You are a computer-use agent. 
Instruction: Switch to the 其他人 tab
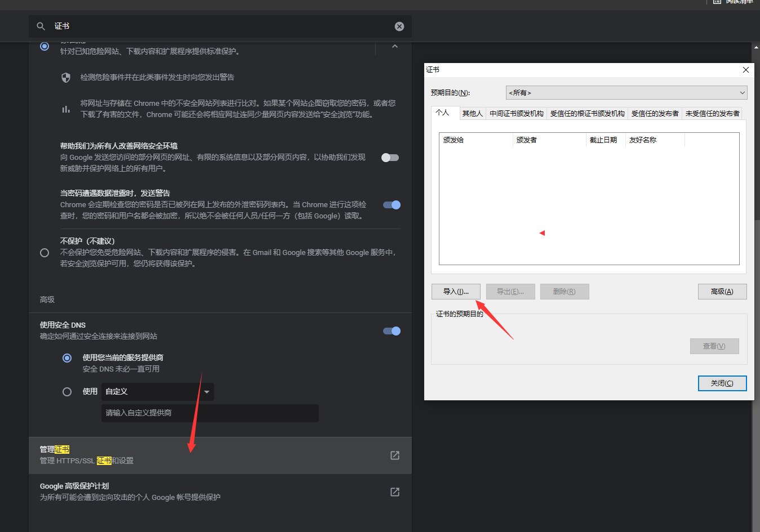[x=473, y=113]
